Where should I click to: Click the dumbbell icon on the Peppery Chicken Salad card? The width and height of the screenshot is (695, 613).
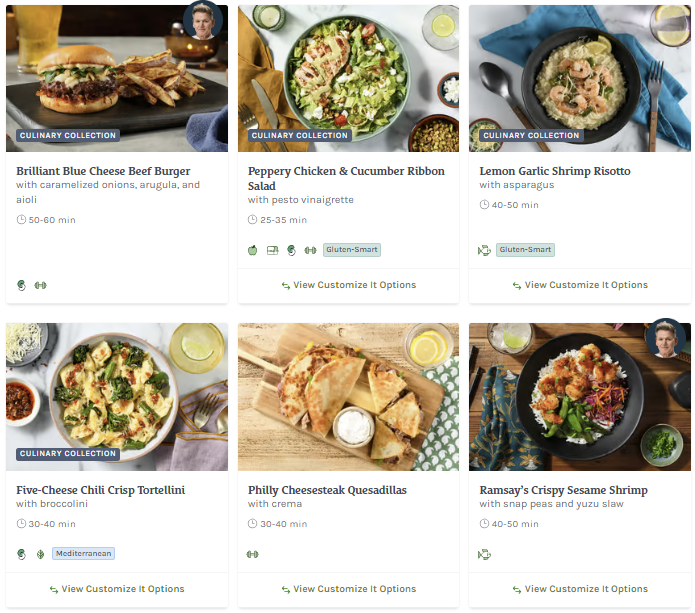(x=310, y=250)
